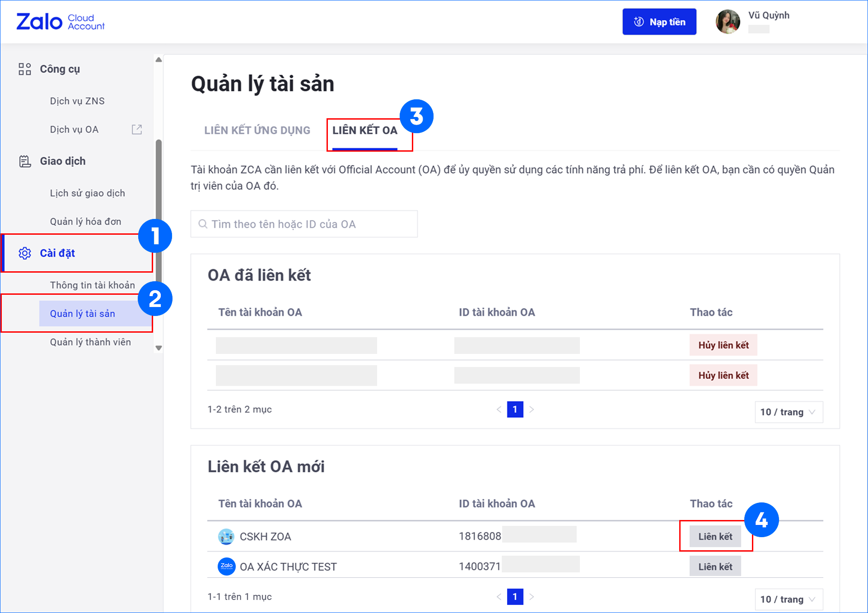The width and height of the screenshot is (868, 613).
Task: Click Vũ Quỳnh profile picture
Action: click(x=728, y=22)
